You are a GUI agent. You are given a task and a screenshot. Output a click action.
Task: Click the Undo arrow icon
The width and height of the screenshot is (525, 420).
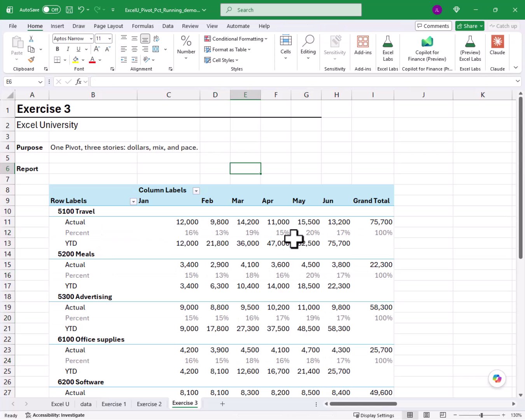[81, 10]
